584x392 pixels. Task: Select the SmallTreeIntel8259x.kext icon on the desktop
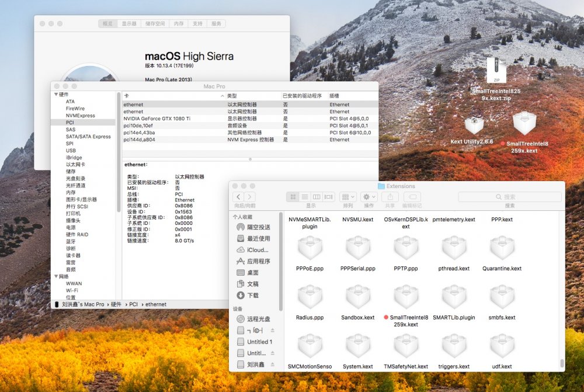pos(524,123)
